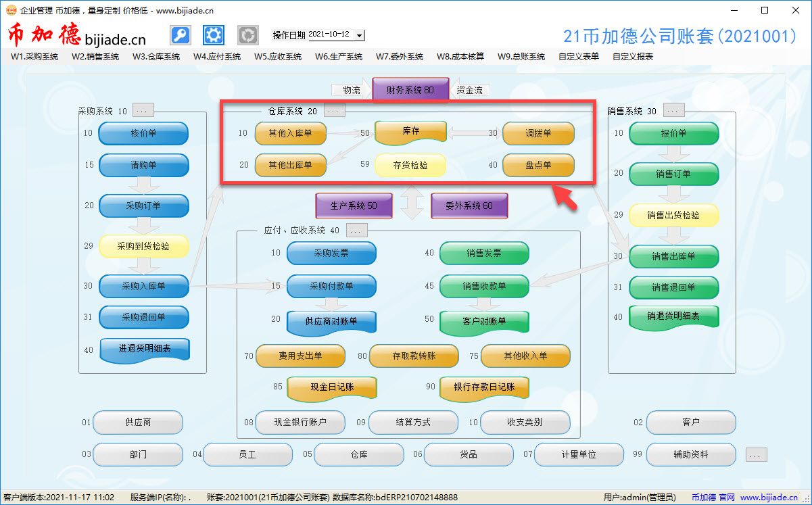Open the 其他收入单 form
This screenshot has height=505, width=812.
[x=525, y=356]
